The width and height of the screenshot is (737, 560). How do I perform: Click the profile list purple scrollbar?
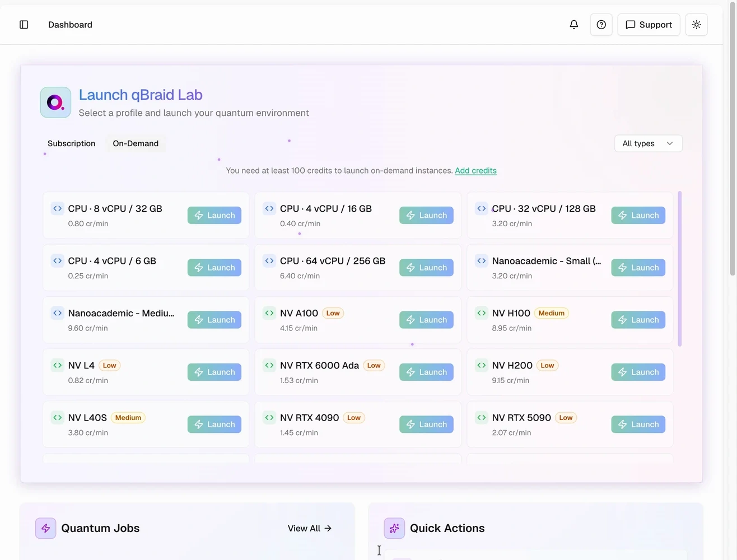pos(680,269)
